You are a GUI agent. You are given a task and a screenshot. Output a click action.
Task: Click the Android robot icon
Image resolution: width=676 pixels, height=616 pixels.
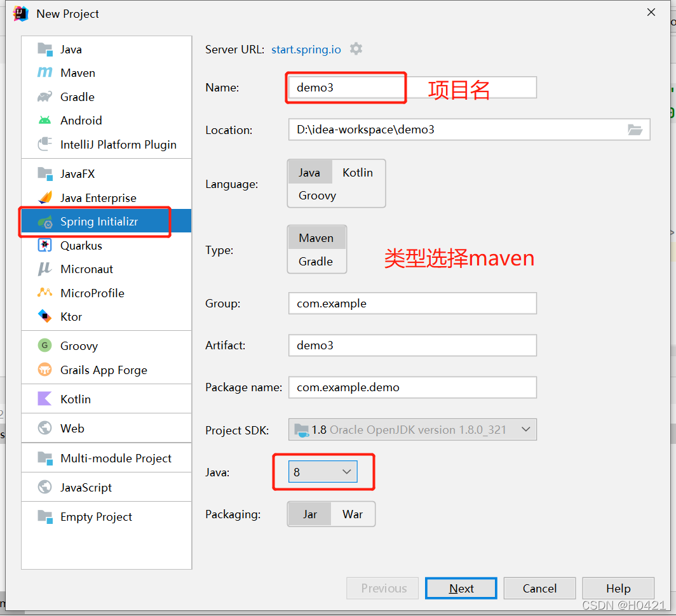pyautogui.click(x=45, y=120)
